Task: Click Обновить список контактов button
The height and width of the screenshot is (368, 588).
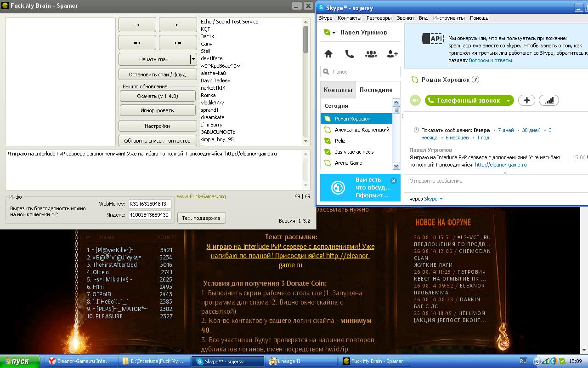Action: [x=157, y=141]
